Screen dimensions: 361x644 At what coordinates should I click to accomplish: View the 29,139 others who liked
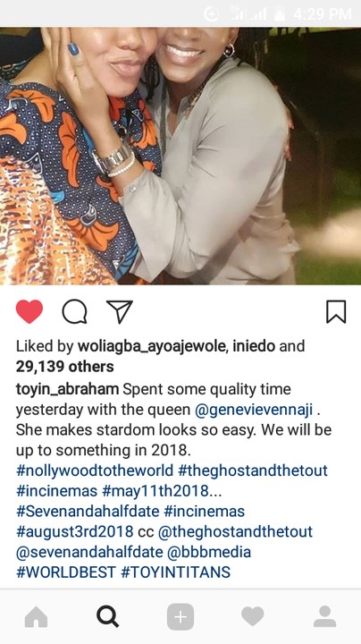65,367
